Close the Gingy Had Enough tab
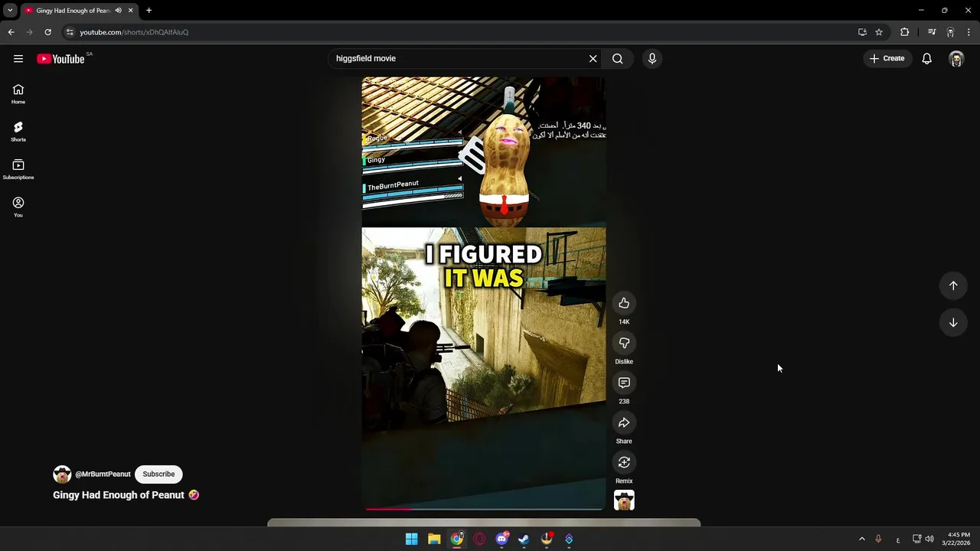This screenshot has width=980, height=551. (x=131, y=11)
